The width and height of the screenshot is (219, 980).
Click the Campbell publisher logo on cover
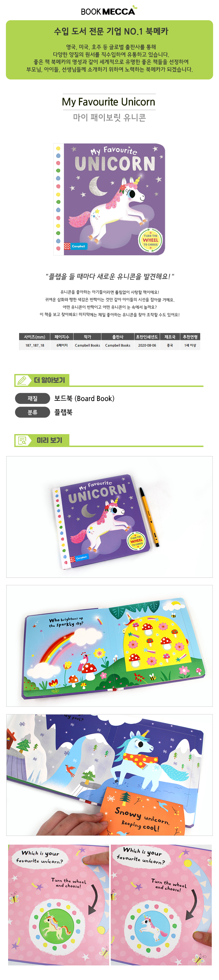[x=75, y=246]
